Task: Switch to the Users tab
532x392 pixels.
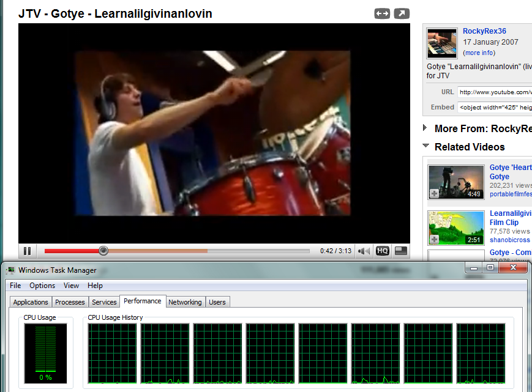Action: point(217,302)
